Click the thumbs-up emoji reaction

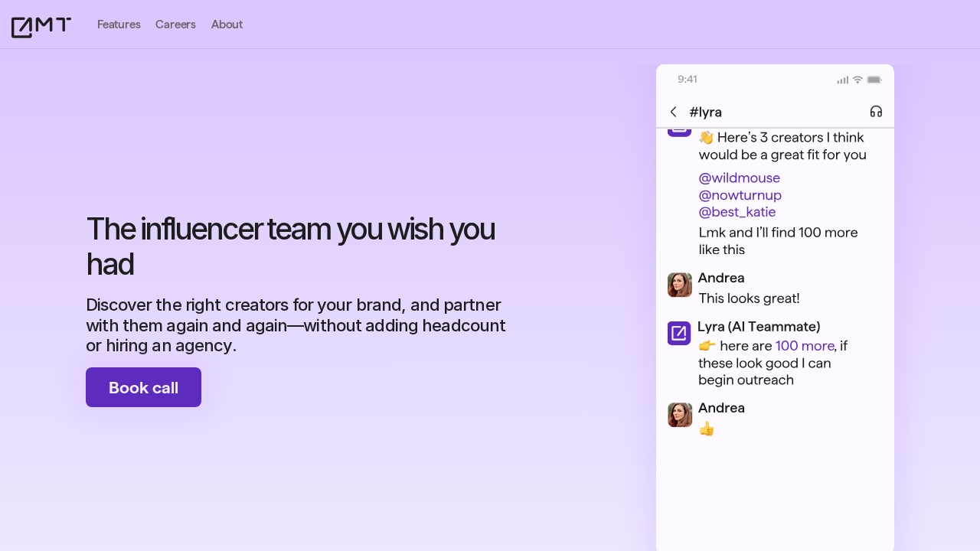tap(706, 429)
